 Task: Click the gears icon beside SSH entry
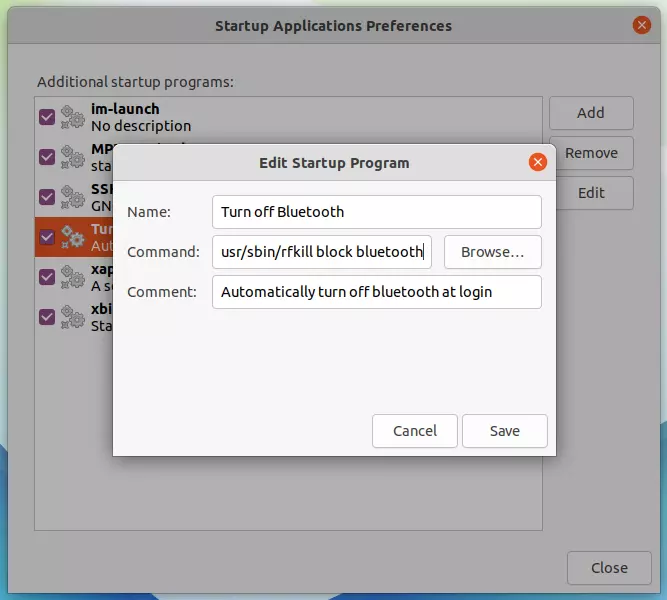(x=73, y=197)
